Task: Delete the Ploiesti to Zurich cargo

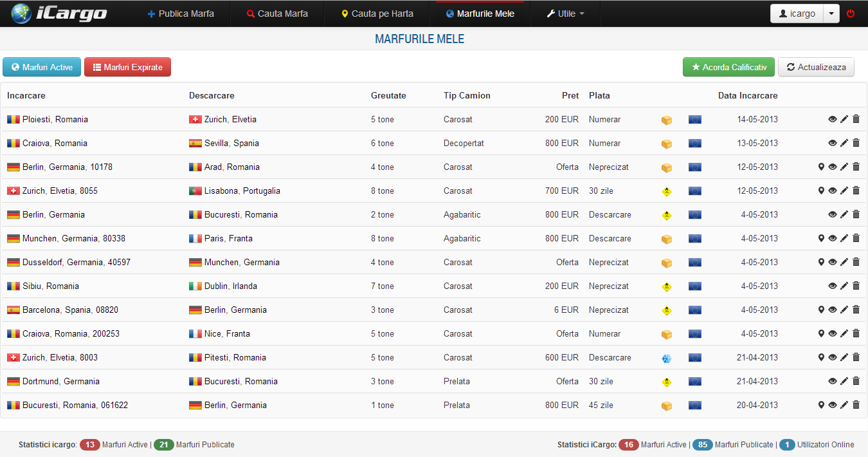Action: [856, 119]
